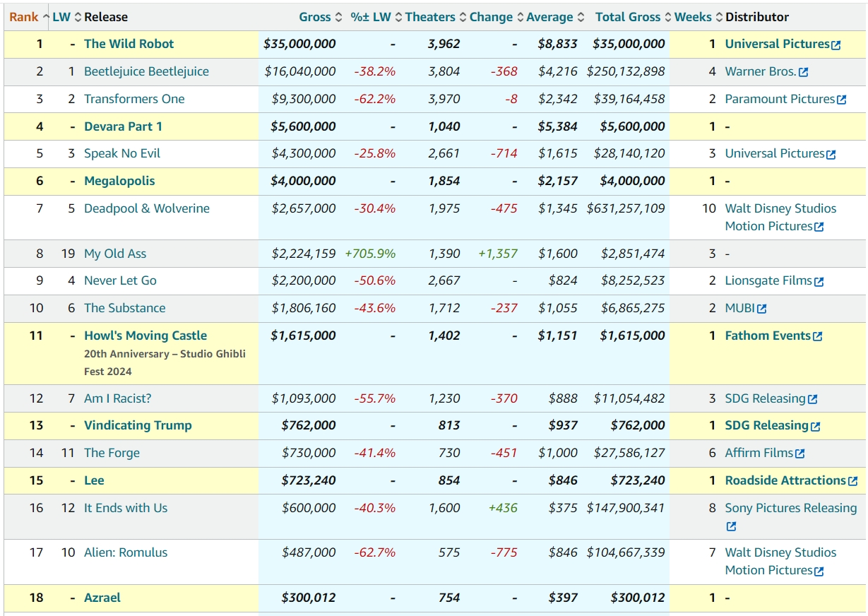Open The Forge release link
The height and width of the screenshot is (616, 868).
point(112,453)
